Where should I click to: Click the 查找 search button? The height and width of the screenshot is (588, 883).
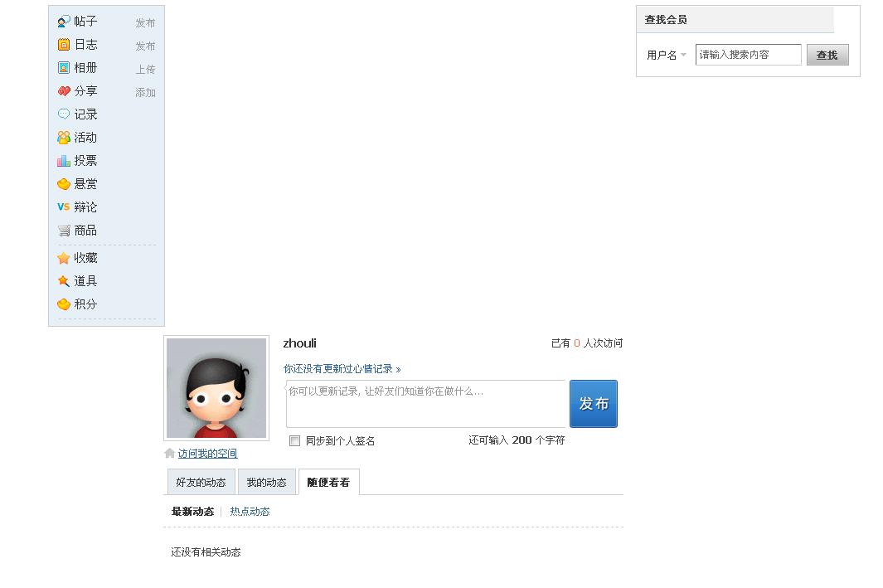[827, 56]
